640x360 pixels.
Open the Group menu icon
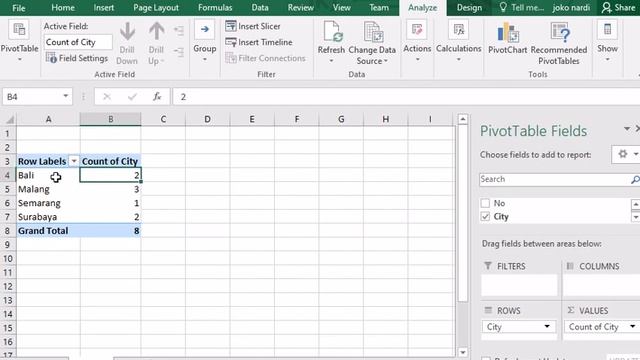(204, 29)
